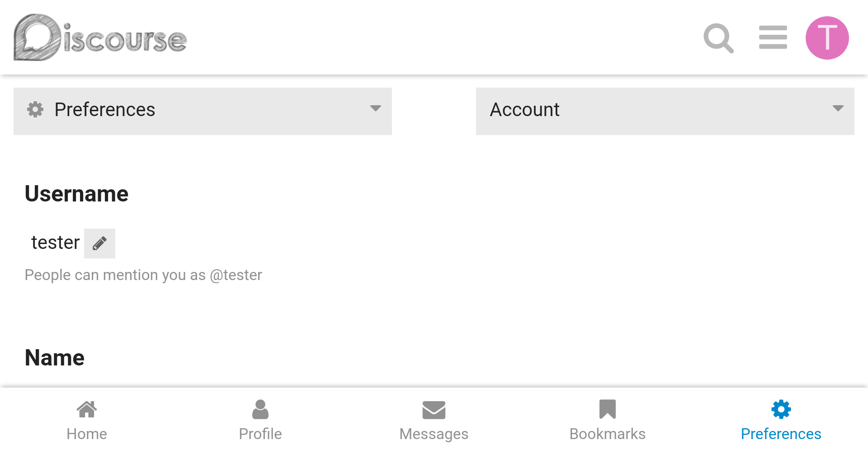This screenshot has height=454, width=868.
Task: Open the hamburger menu icon
Action: click(x=773, y=37)
